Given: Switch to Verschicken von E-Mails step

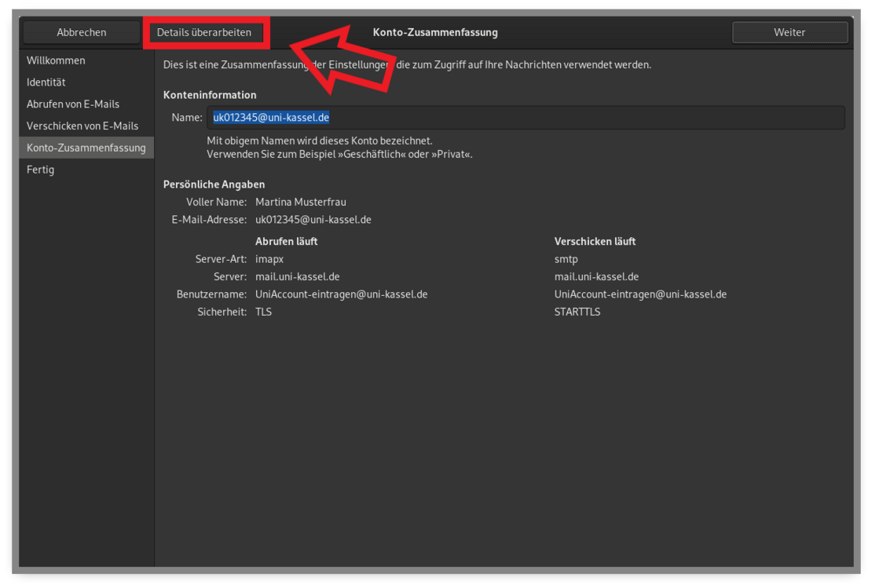Looking at the screenshot, I should [82, 126].
